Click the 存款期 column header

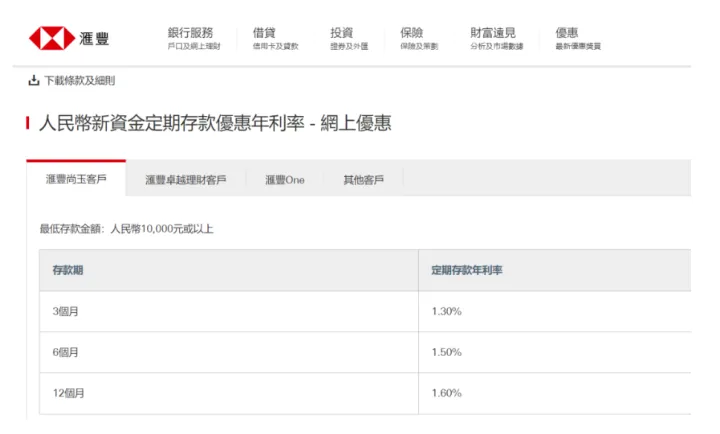(67, 270)
